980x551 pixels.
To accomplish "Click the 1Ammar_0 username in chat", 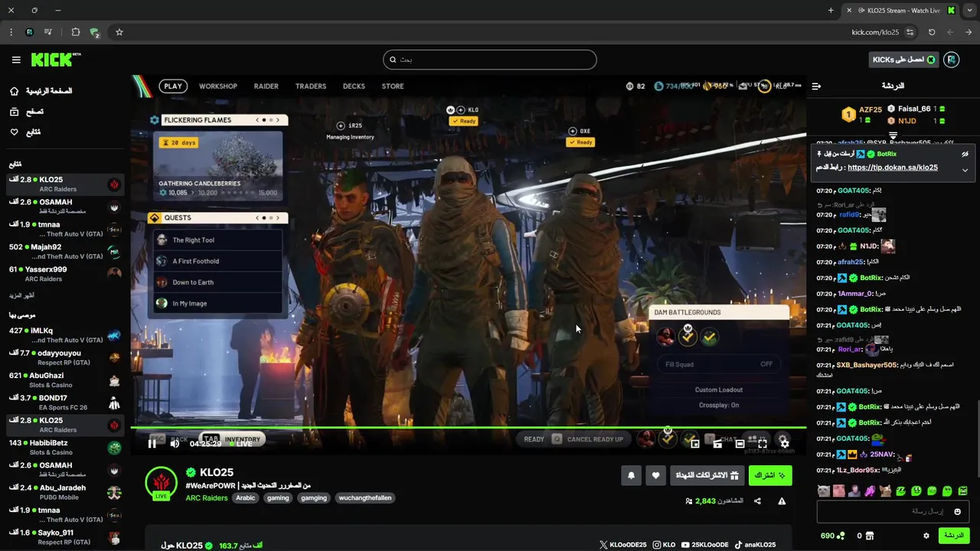I will [x=855, y=294].
